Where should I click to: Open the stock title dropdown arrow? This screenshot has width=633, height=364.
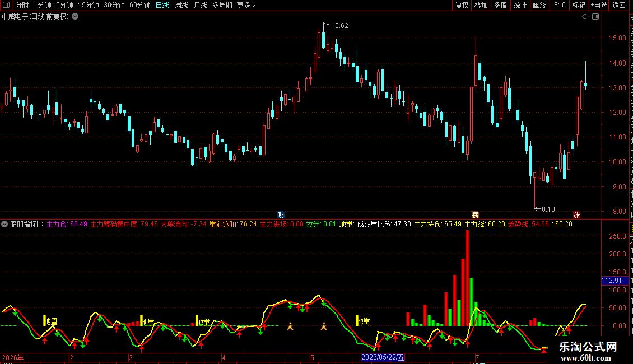coord(75,17)
